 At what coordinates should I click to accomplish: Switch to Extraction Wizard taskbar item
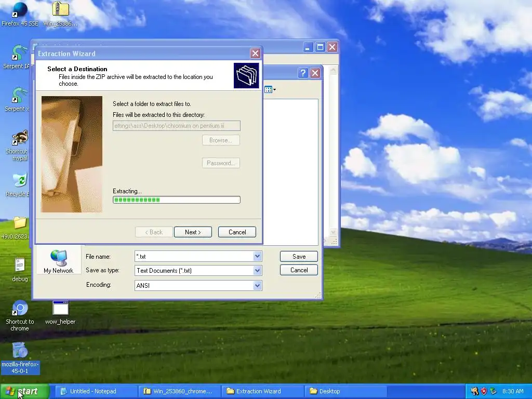point(262,391)
